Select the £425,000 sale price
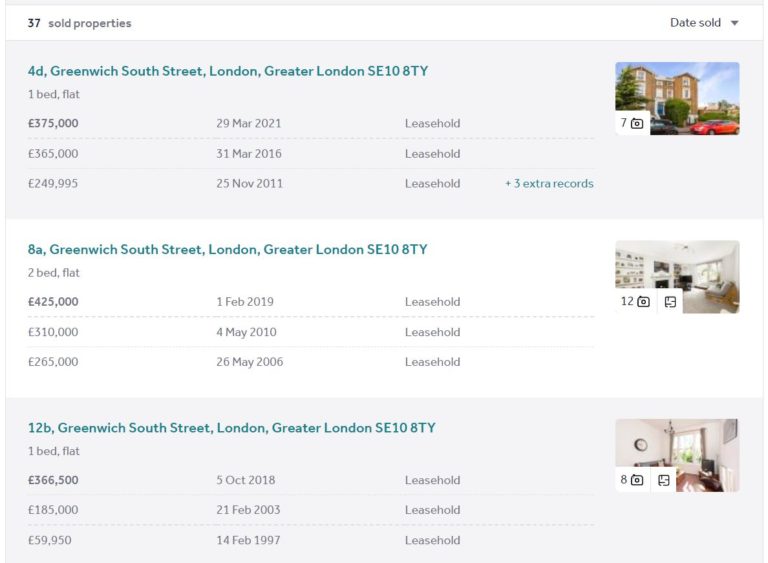 point(53,301)
